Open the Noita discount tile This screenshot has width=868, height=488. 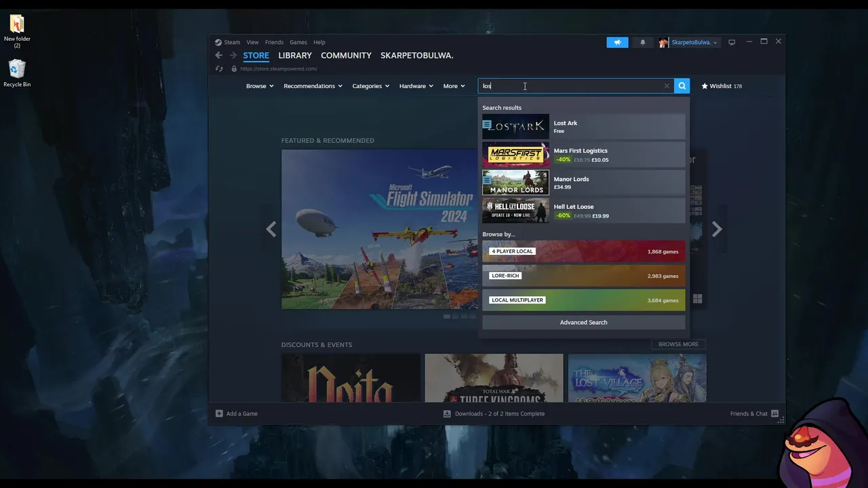click(351, 378)
